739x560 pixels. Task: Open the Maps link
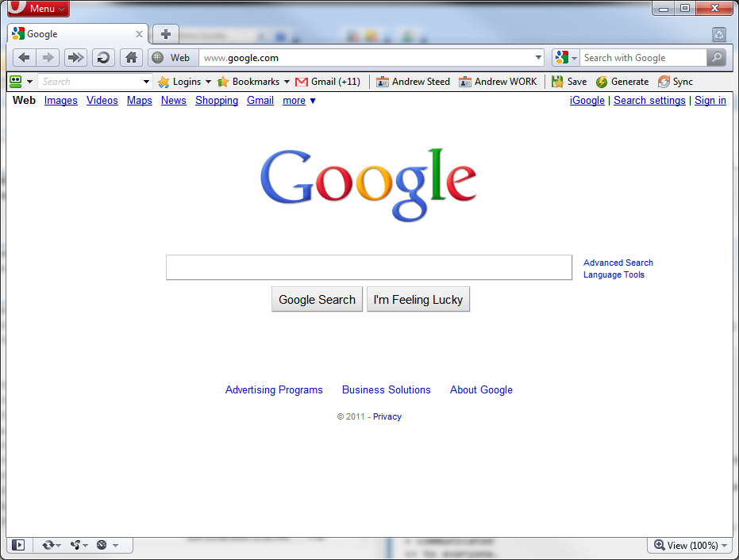tap(140, 100)
